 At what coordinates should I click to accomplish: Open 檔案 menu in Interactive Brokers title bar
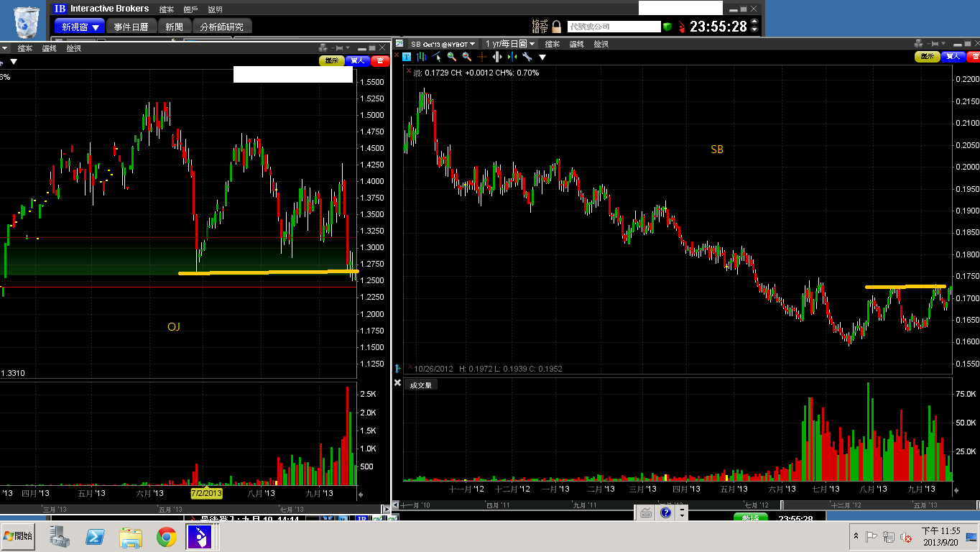(167, 9)
